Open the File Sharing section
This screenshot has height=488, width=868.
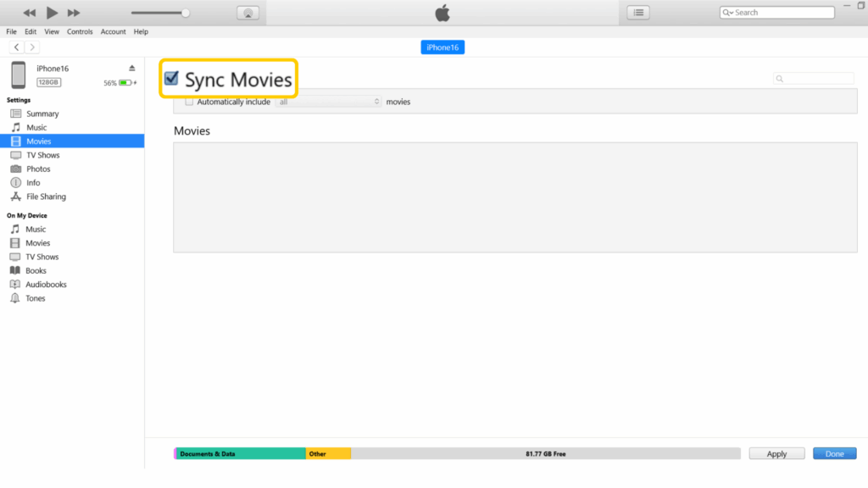coord(47,196)
